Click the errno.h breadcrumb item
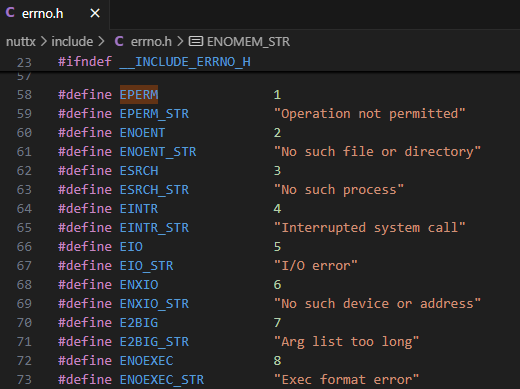The image size is (520, 389). [x=151, y=42]
